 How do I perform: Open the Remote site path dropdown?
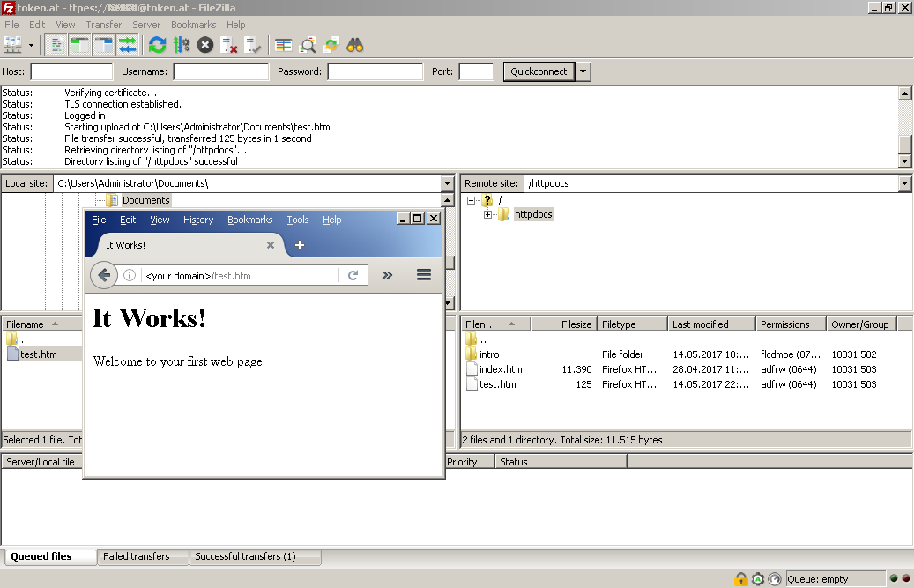click(x=904, y=183)
